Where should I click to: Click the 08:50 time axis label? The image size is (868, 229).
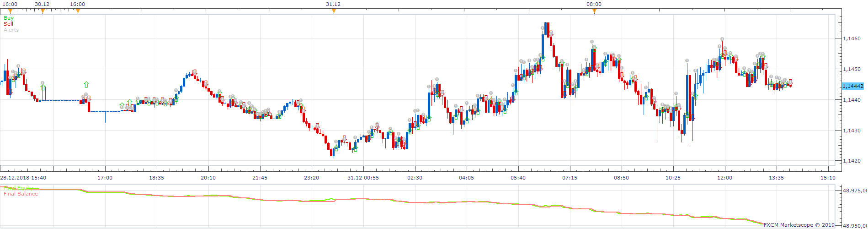tap(622, 178)
